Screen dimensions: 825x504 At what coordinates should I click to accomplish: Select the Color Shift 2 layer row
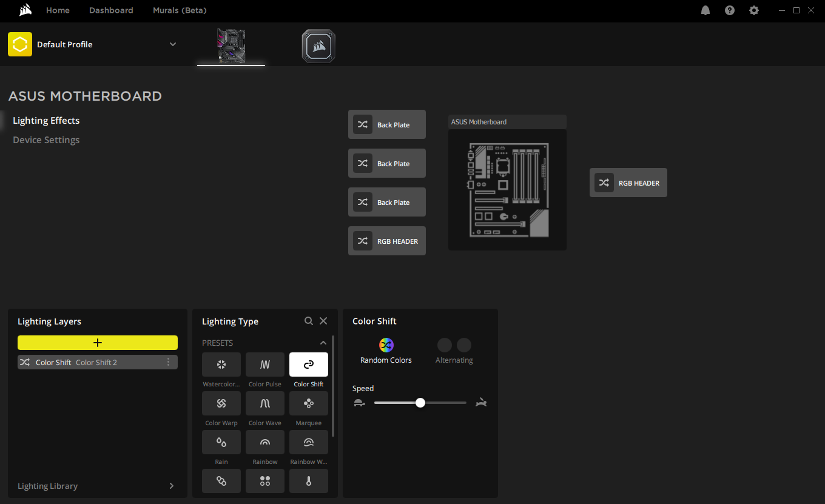pyautogui.click(x=98, y=362)
